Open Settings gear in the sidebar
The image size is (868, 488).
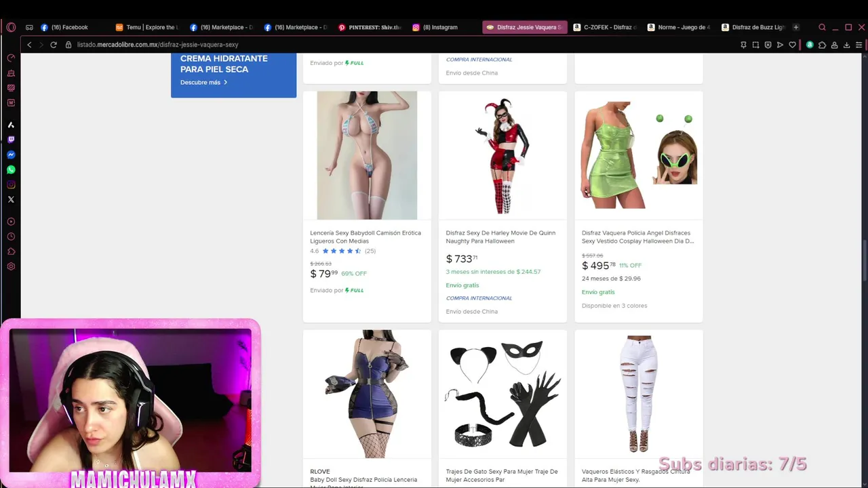point(11,266)
